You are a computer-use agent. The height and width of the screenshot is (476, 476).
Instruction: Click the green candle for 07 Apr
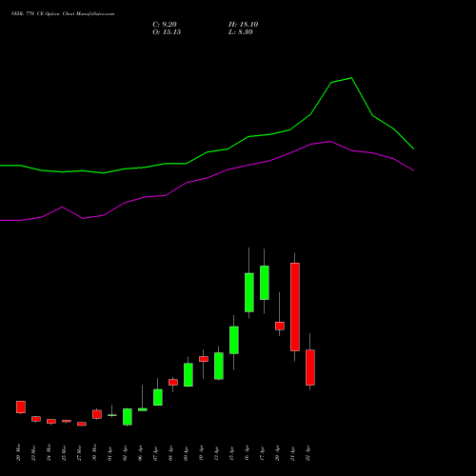(x=158, y=397)
